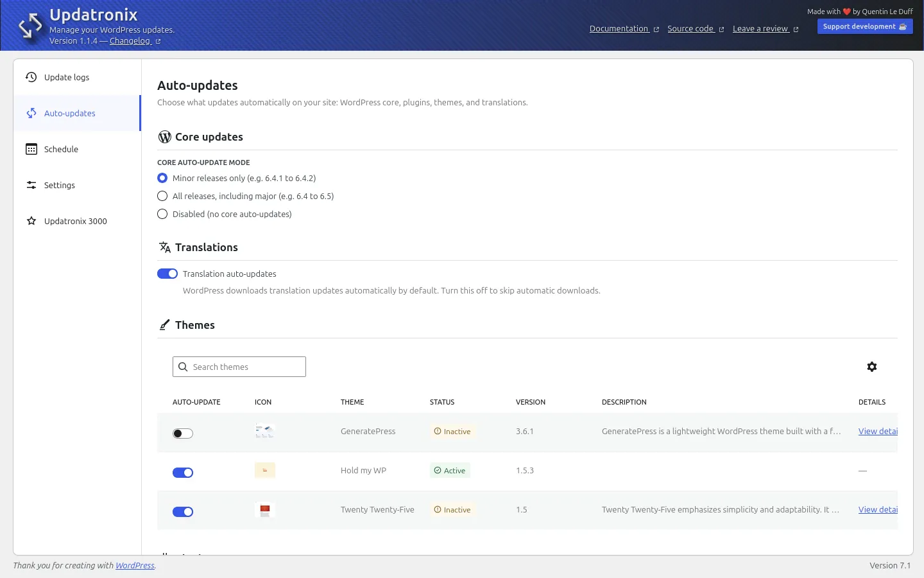The height and width of the screenshot is (578, 924).
Task: Click the WordPress icon beside Core updates
Action: [x=165, y=137]
